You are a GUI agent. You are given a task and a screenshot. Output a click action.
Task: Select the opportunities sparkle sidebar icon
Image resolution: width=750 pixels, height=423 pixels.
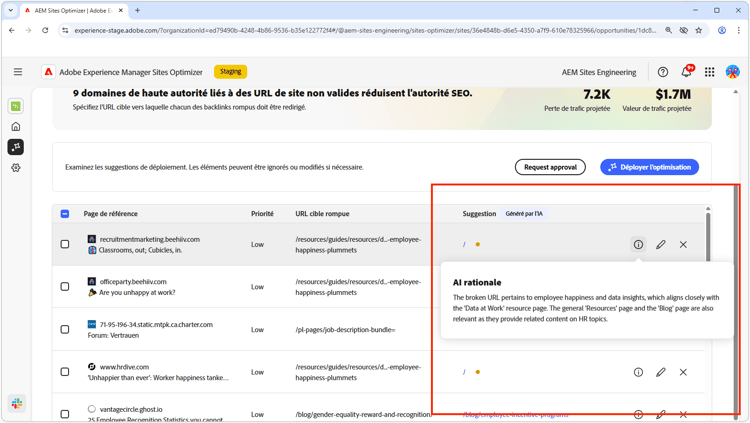(16, 147)
